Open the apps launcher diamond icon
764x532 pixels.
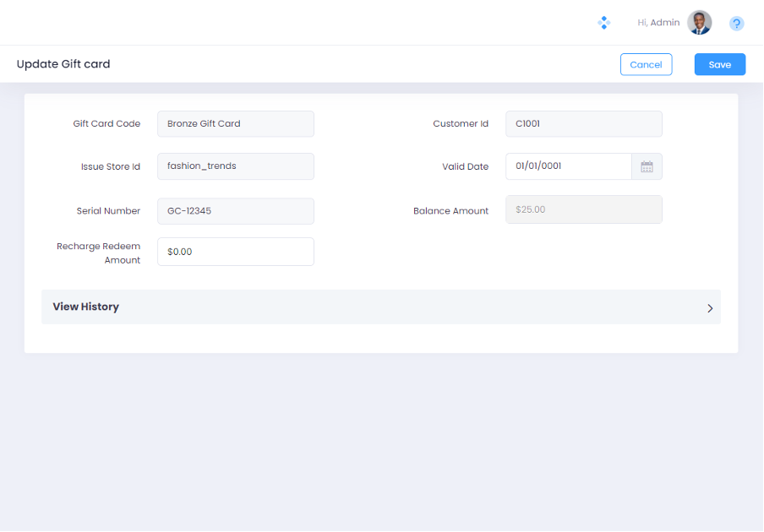click(603, 23)
